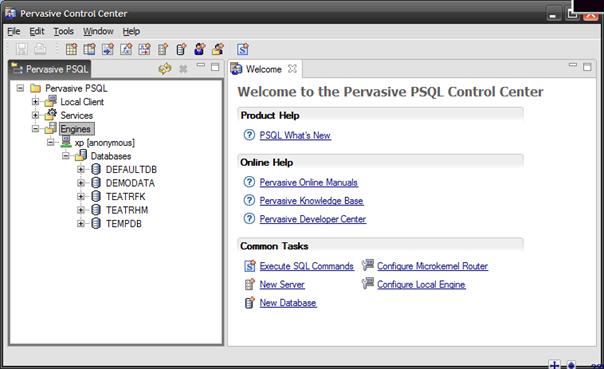Click the first table toolbar icon
604x369 pixels.
click(x=71, y=49)
